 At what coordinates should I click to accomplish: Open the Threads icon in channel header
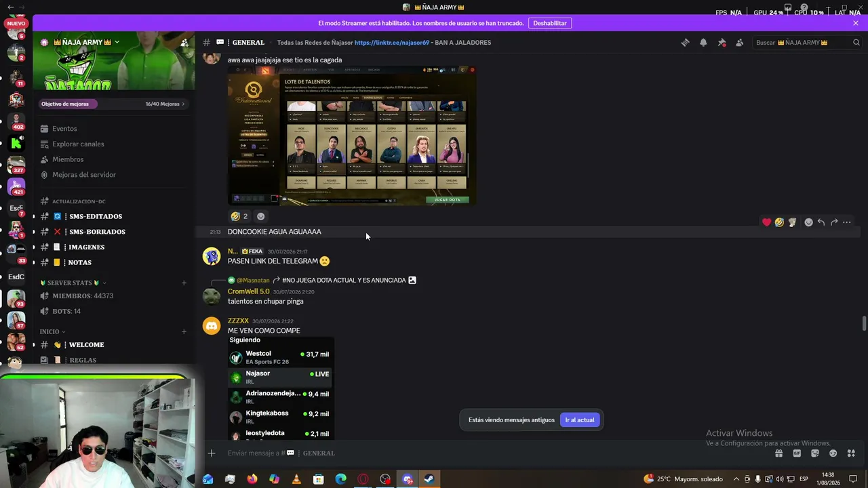click(685, 43)
